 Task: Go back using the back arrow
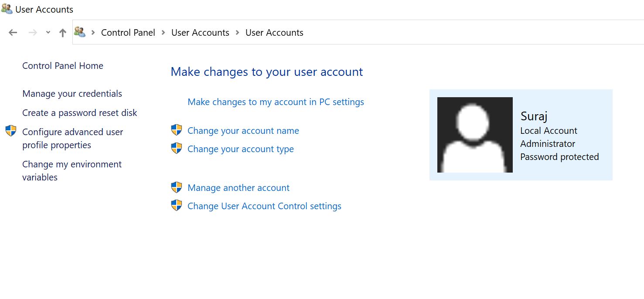pyautogui.click(x=13, y=33)
